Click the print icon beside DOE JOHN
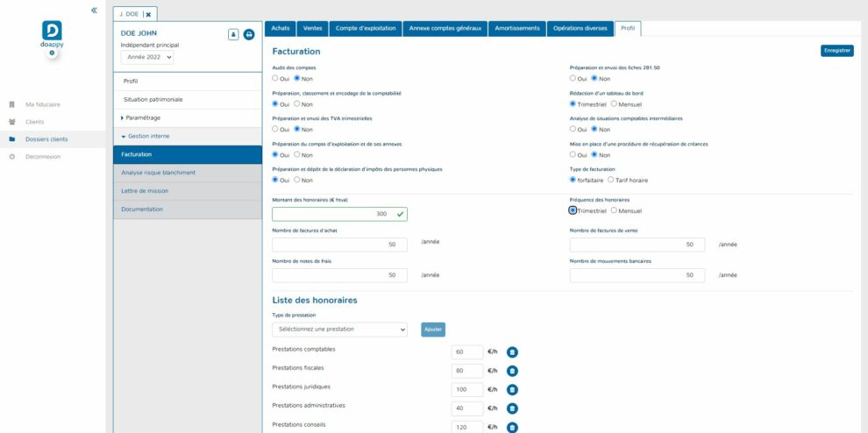Viewport: 868px width, 433px height. (x=249, y=34)
